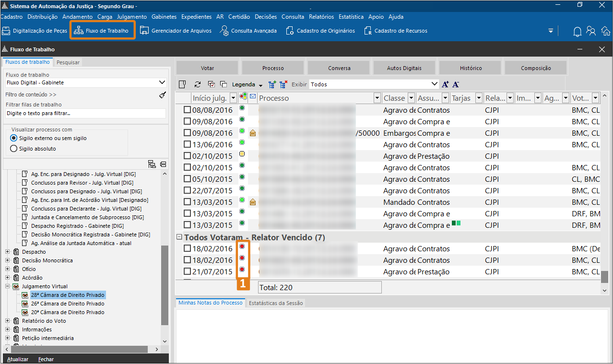Launch Gerenciador de Arquivos from the toolbar
Image resolution: width=613 pixels, height=364 pixels.
click(x=175, y=31)
